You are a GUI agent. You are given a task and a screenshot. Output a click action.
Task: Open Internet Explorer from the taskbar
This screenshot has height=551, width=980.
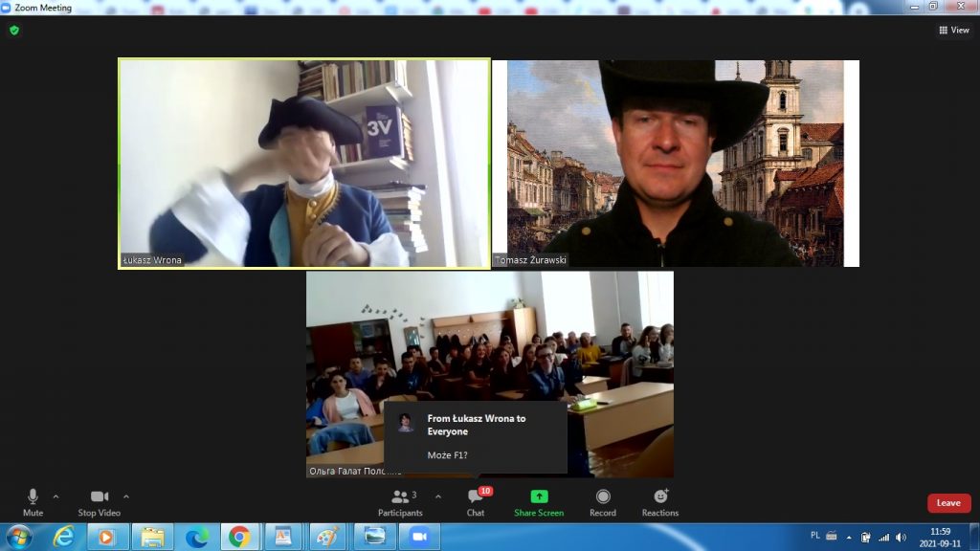pos(64,537)
